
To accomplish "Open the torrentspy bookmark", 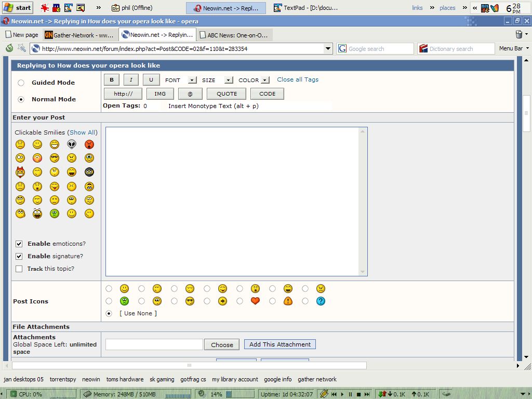I will coord(63,379).
